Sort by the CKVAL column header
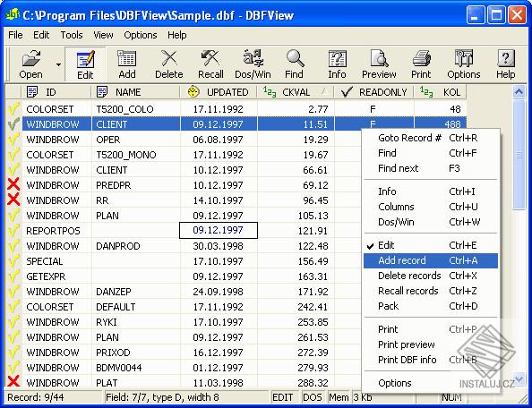The width and height of the screenshot is (532, 408). [296, 92]
